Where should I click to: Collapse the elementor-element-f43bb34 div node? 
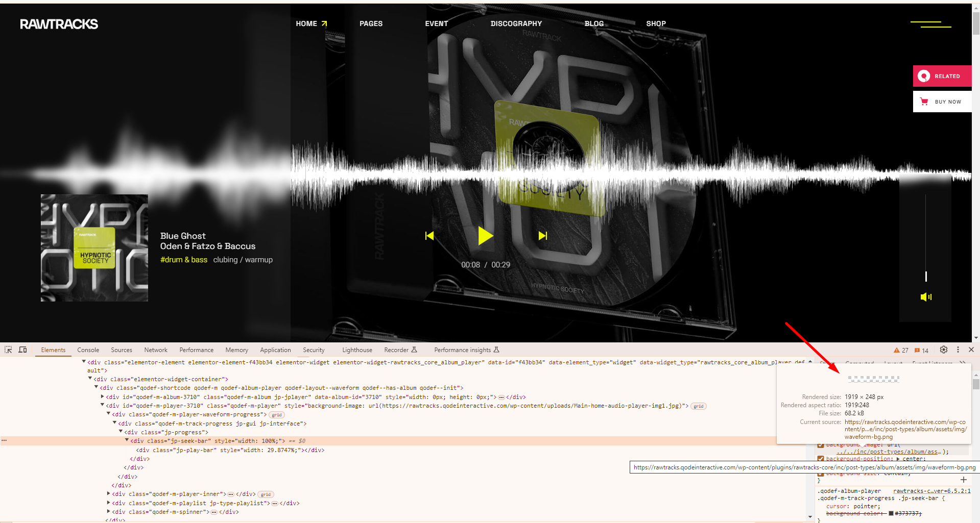coord(84,361)
